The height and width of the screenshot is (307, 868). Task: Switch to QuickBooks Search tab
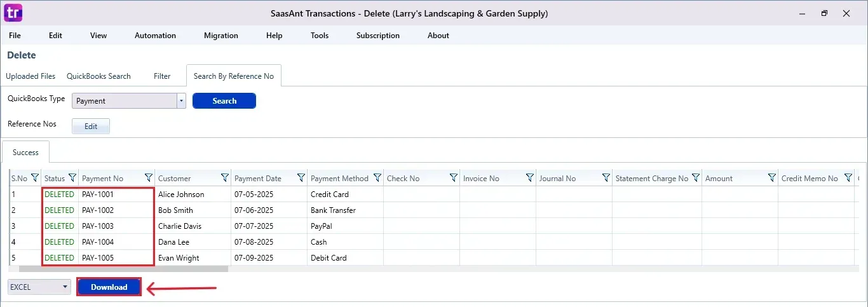tap(98, 76)
